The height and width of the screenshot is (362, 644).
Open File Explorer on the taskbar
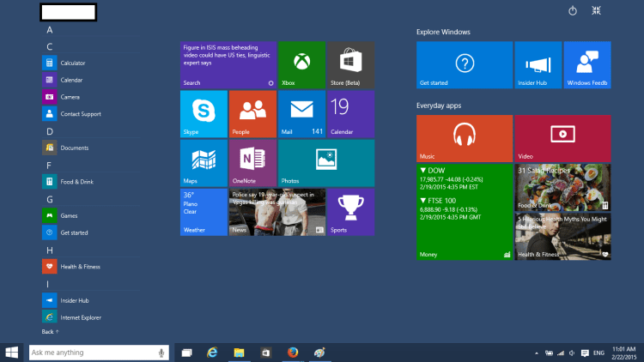point(239,353)
